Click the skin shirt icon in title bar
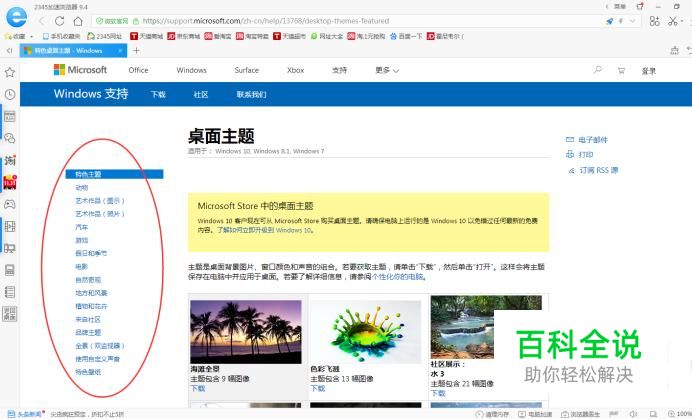This screenshot has height=419, width=692. [x=640, y=6]
